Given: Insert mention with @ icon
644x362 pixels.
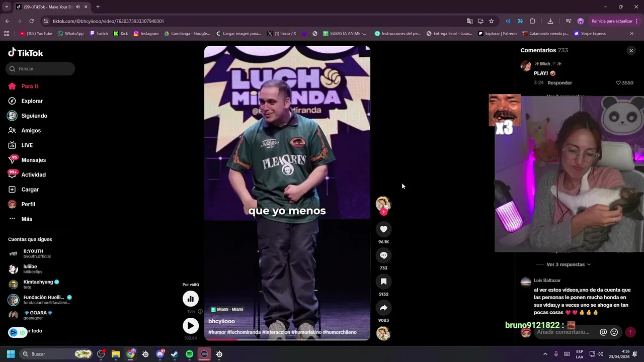Looking at the screenshot, I should 603,332.
